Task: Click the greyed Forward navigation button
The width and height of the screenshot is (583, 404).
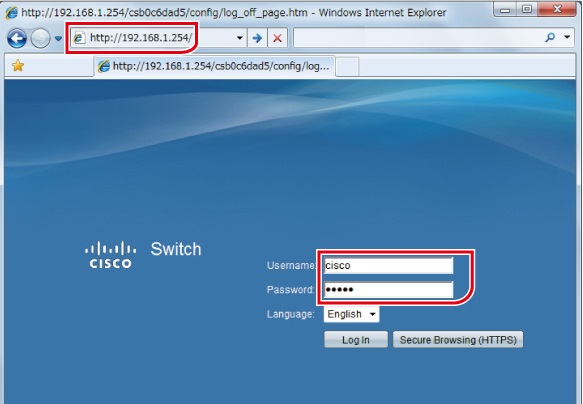Action: [x=40, y=38]
